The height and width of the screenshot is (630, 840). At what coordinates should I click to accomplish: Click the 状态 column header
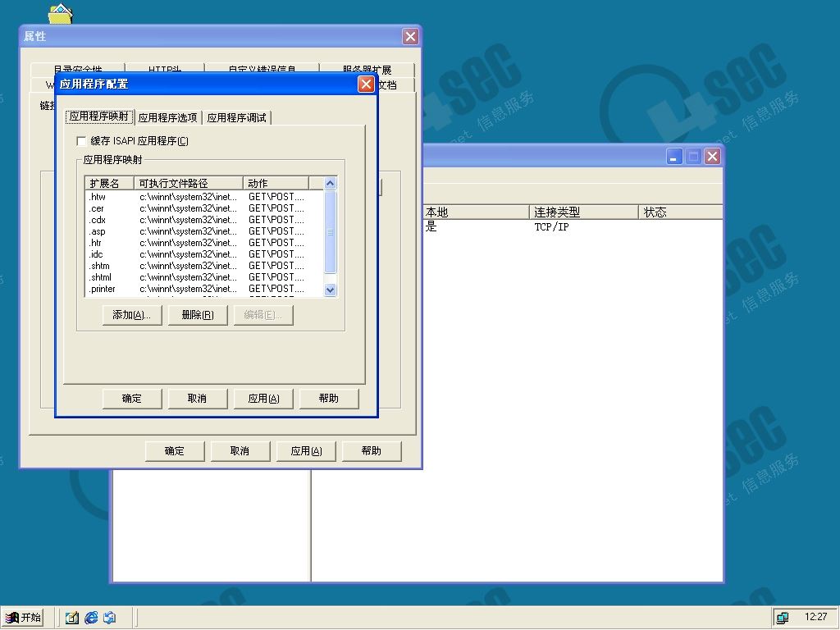point(680,212)
